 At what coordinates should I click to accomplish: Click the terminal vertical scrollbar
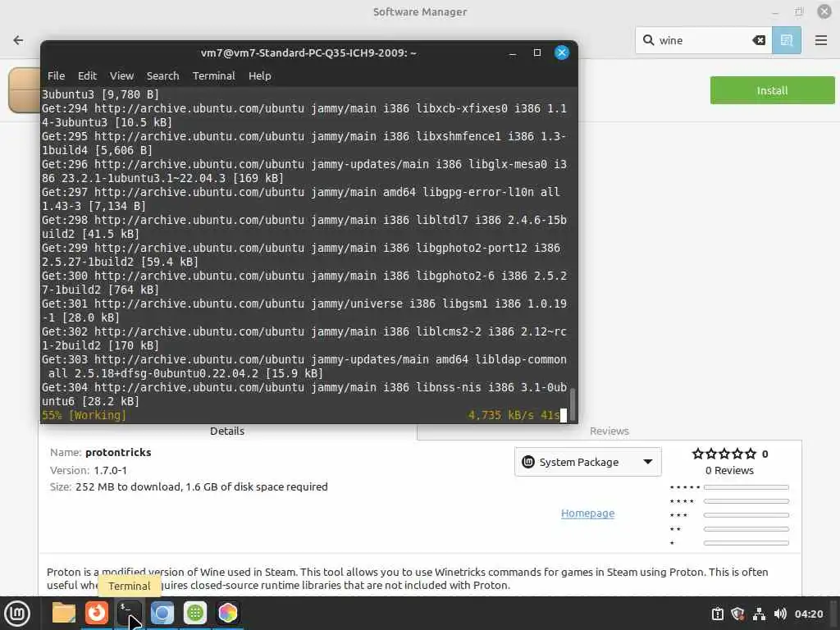tap(572, 404)
